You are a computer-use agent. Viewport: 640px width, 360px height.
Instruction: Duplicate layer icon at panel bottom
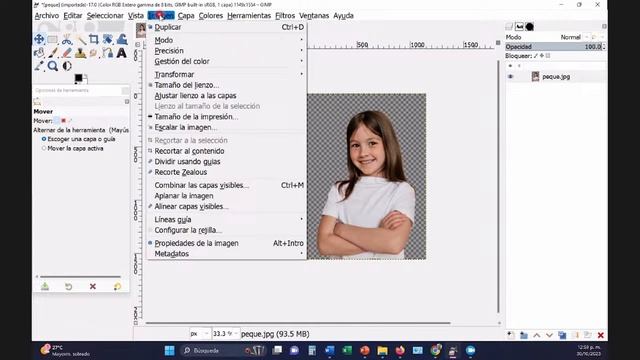(x=562, y=335)
